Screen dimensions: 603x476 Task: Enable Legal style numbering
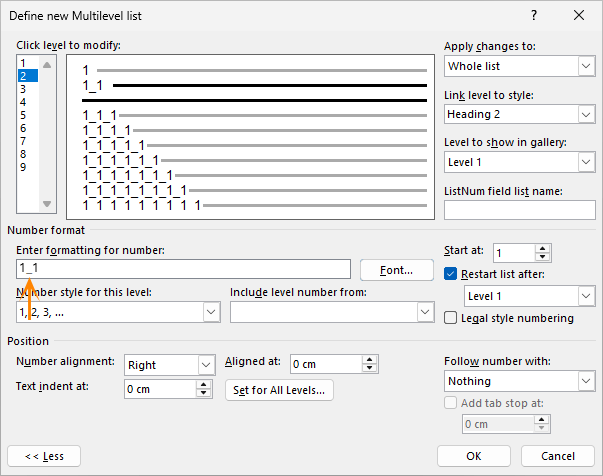click(x=451, y=318)
